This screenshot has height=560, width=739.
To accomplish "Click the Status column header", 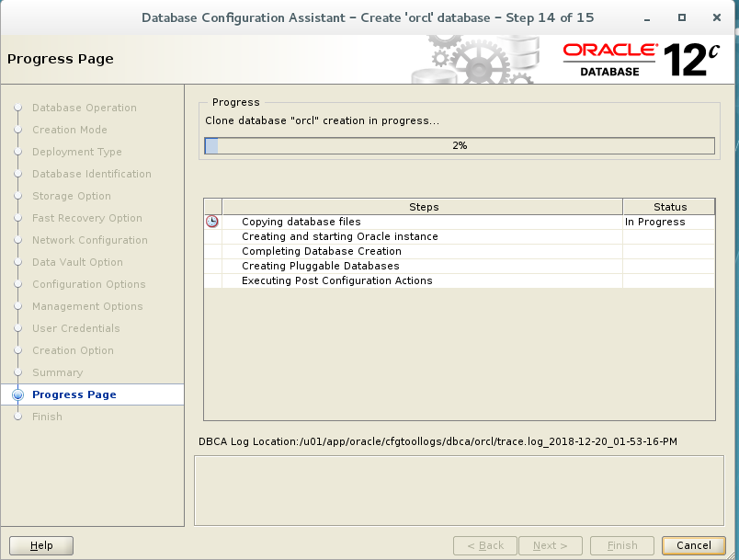I will [x=669, y=207].
